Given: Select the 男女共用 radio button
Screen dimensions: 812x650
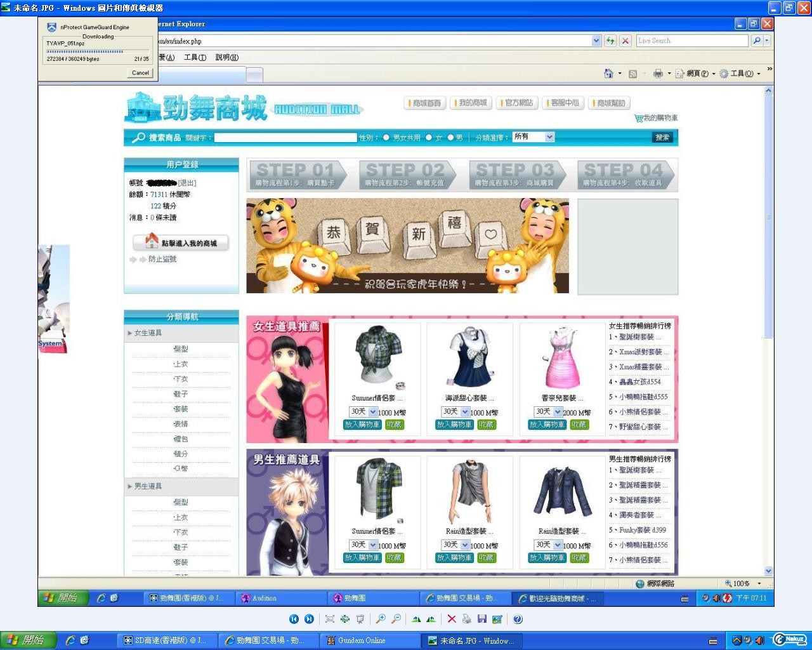Looking at the screenshot, I should point(386,137).
